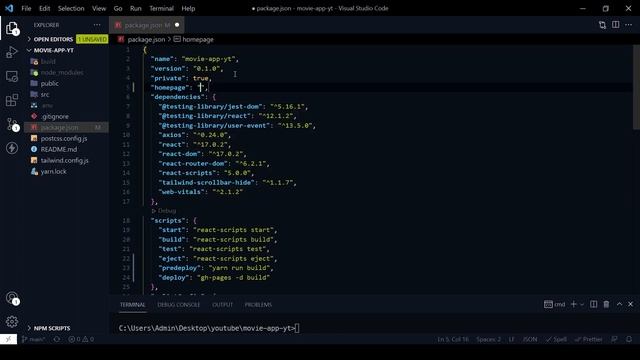640x360 pixels.
Task: Open the Source Control view
Action: pos(12,124)
